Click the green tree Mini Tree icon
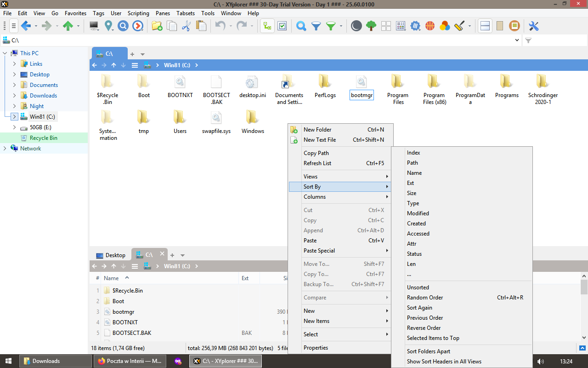The image size is (588, 368). 371,26
